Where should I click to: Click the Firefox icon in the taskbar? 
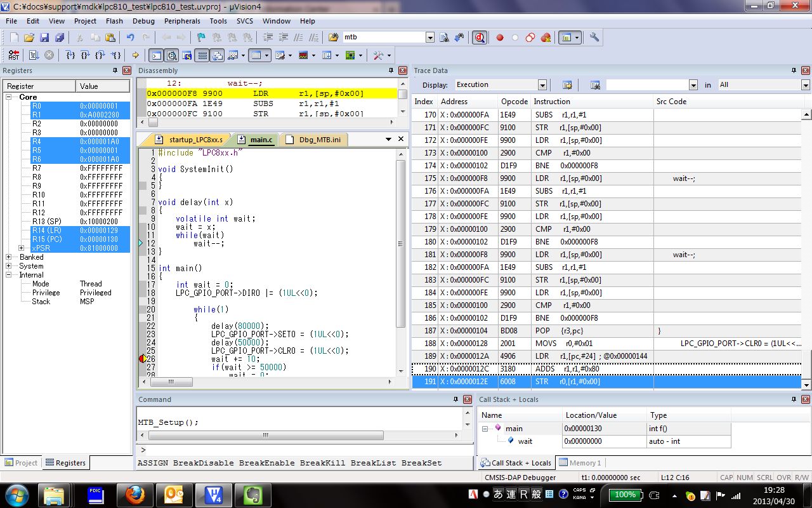click(135, 495)
